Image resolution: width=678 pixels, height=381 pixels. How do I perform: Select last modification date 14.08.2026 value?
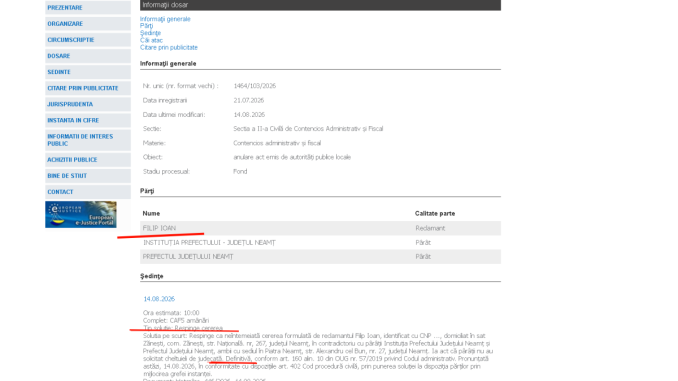(x=249, y=115)
